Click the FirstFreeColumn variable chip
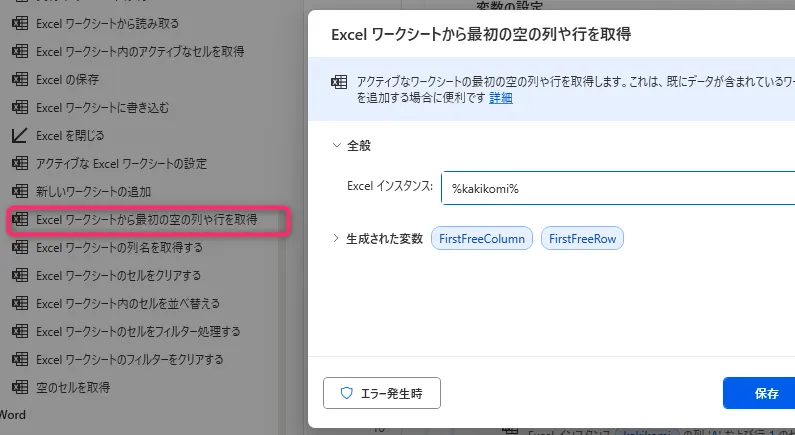795x435 pixels. click(x=482, y=239)
